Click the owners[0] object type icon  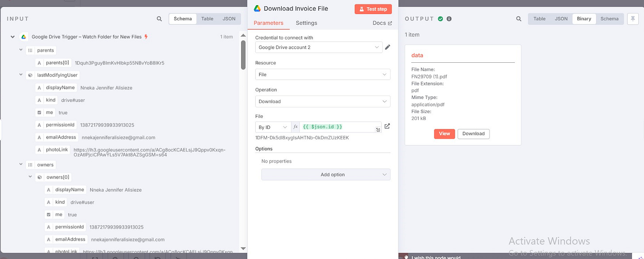(39, 177)
